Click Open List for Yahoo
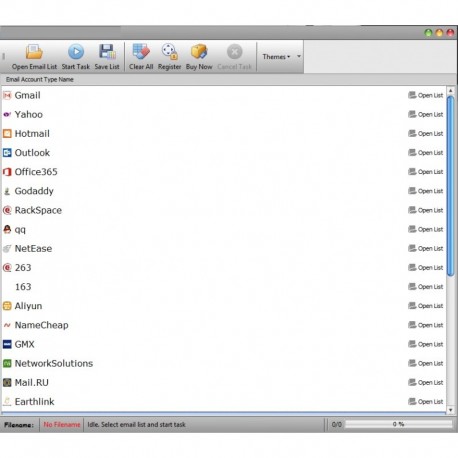Image resolution: width=458 pixels, height=458 pixels. click(x=426, y=114)
